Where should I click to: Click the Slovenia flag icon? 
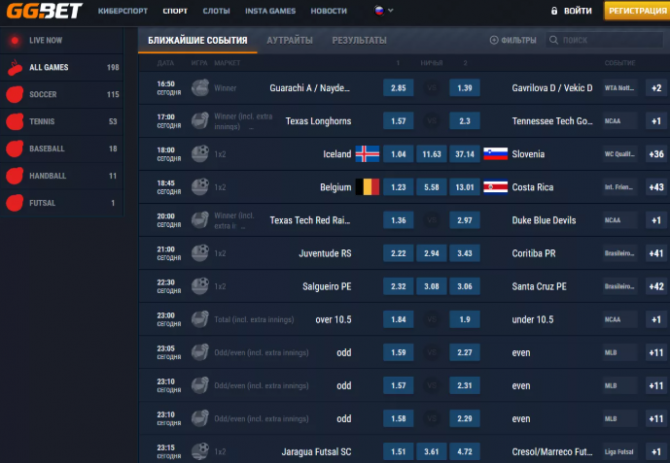click(x=495, y=154)
